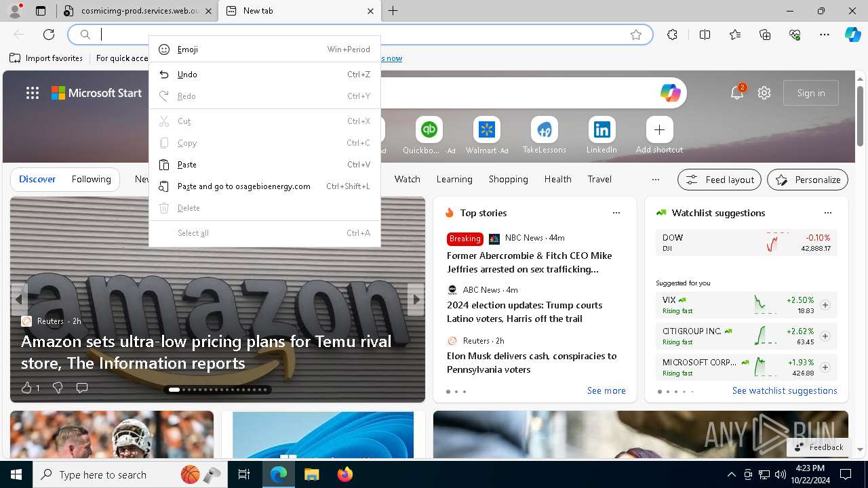Viewport: 868px width, 488px height.
Task: Click See watchlist suggestions link
Action: coord(785,390)
